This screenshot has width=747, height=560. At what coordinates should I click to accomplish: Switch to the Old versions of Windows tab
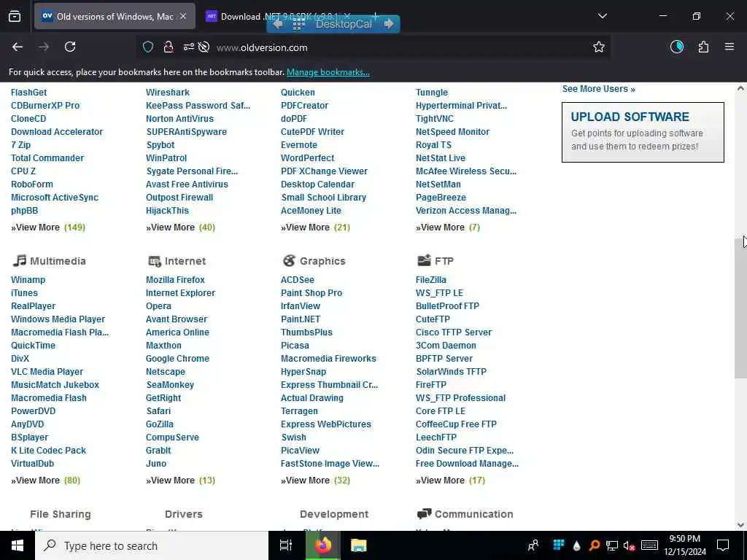(115, 16)
